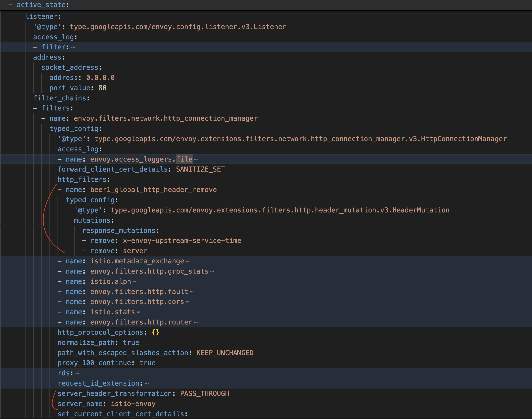The width and height of the screenshot is (532, 419).
Task: Expand folded envoy.access_loggers.file ellipsis
Action: [x=196, y=159]
